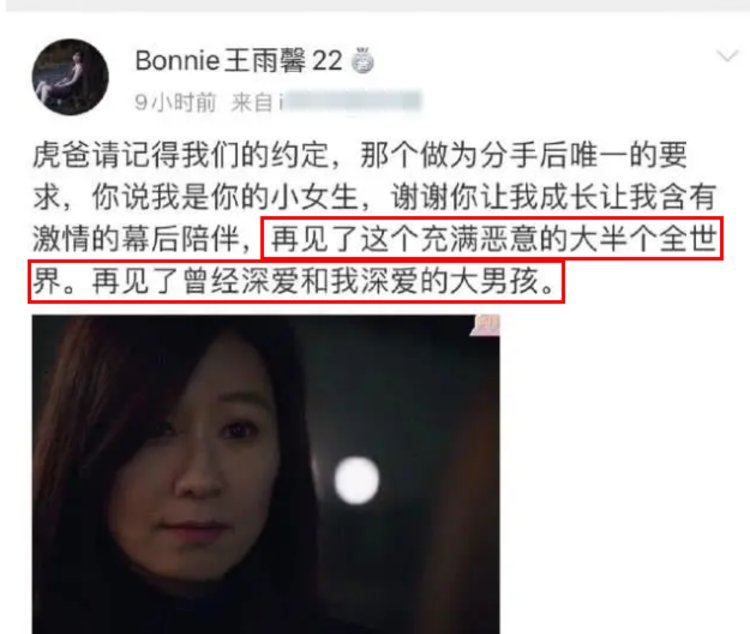
Task: Click the watermark icon in the photo corner
Action: [x=486, y=325]
